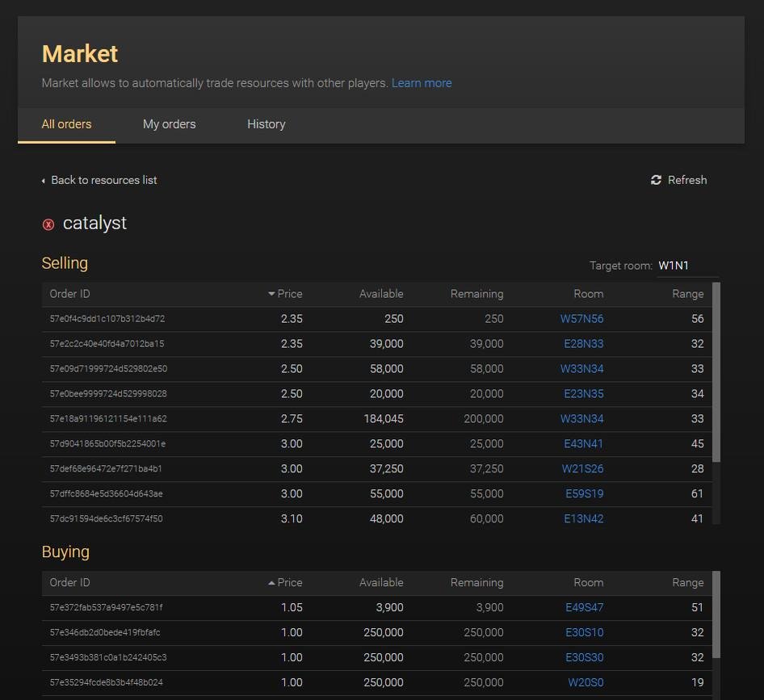This screenshot has height=700, width=764.
Task: Open room E49S47 in Buying list
Action: [584, 608]
